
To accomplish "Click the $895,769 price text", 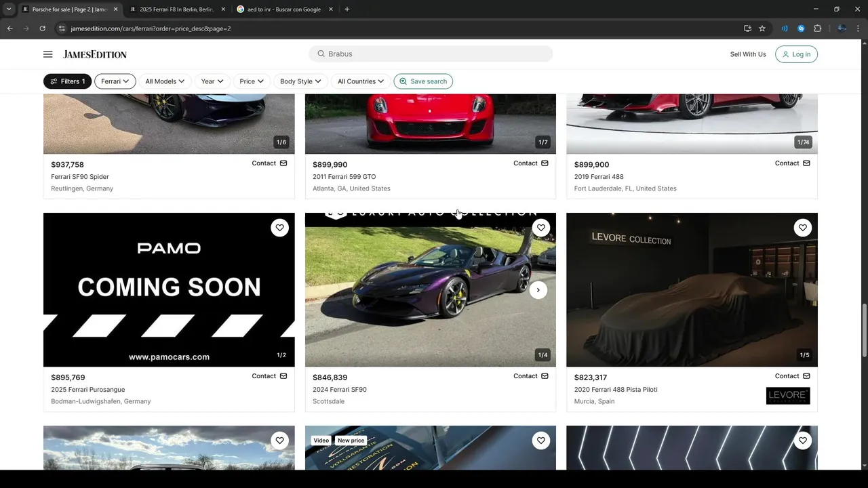I will click(x=68, y=378).
